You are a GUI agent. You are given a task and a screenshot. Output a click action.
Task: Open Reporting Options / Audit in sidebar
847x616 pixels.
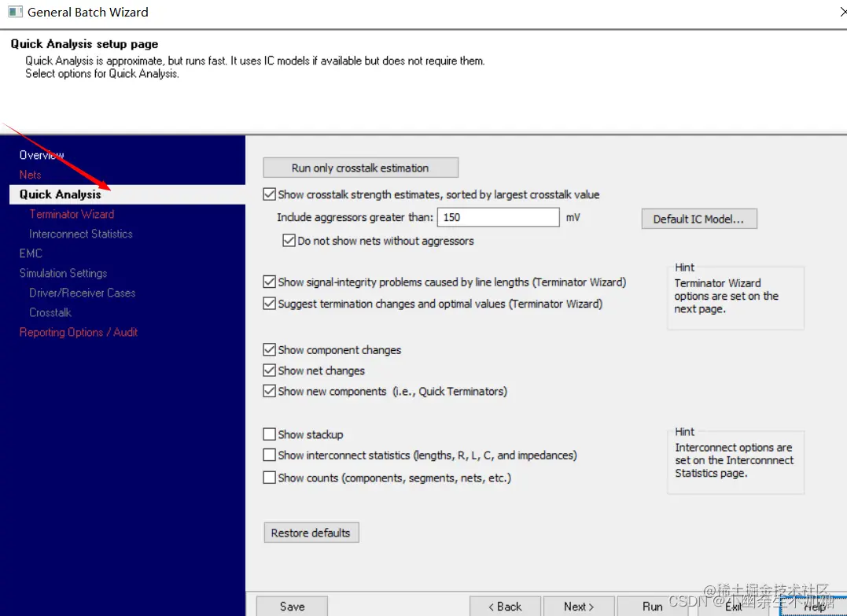click(79, 332)
